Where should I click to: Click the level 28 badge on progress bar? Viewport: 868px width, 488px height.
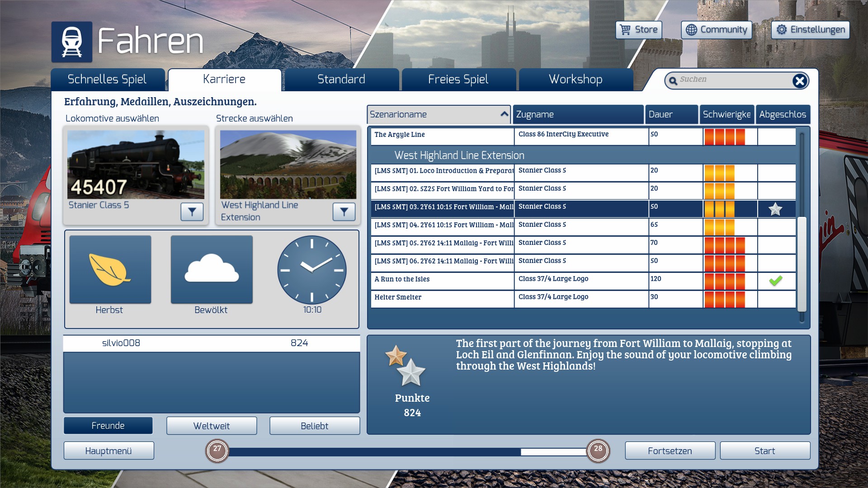[x=598, y=450]
